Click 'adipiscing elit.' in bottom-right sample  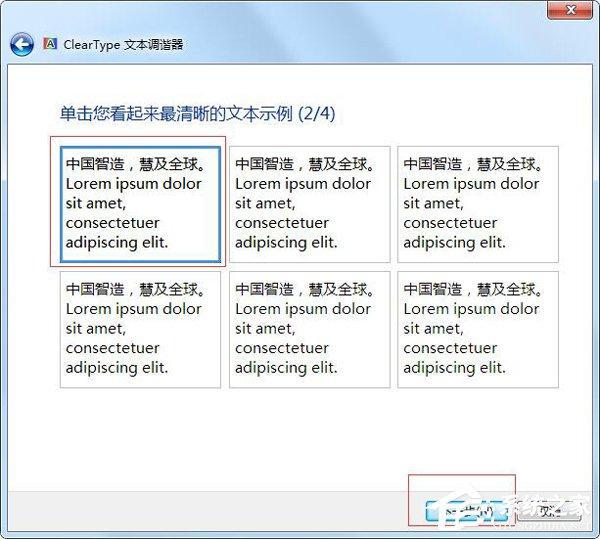455,367
